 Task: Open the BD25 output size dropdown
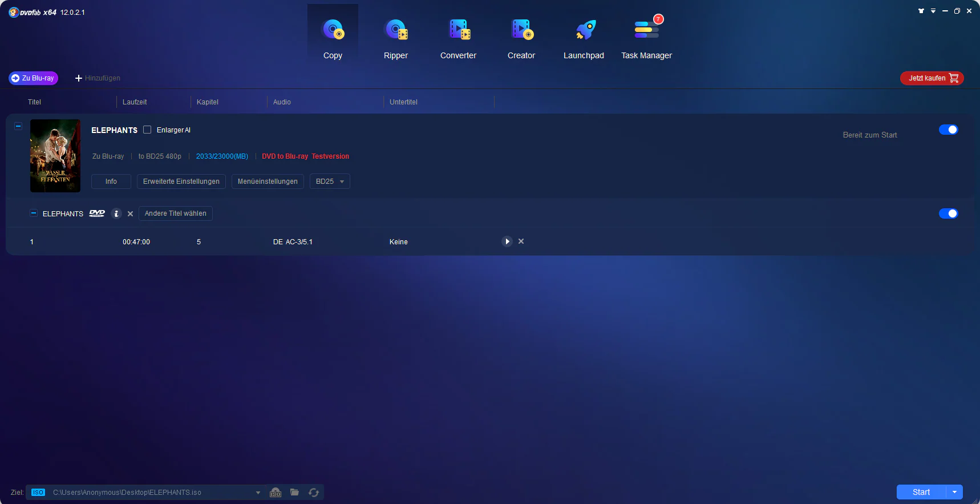(330, 182)
